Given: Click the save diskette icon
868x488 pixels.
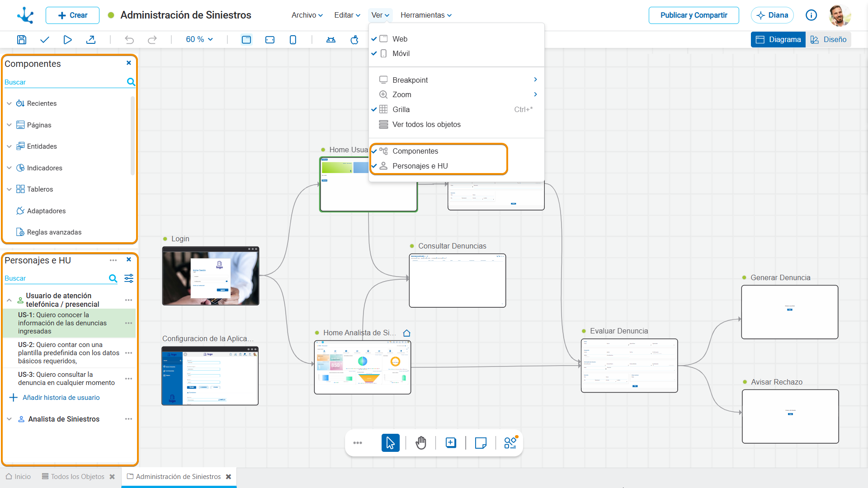Looking at the screenshot, I should coord(21,40).
